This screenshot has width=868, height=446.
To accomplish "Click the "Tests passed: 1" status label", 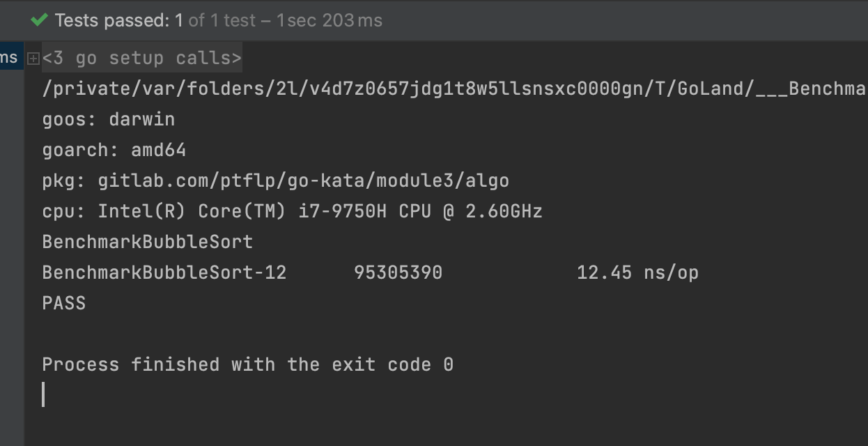I will (118, 20).
